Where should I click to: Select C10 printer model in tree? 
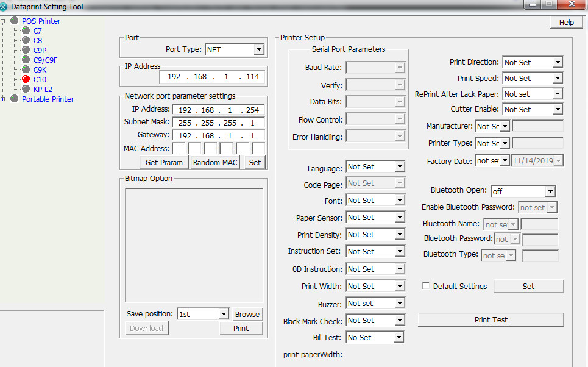pyautogui.click(x=40, y=79)
